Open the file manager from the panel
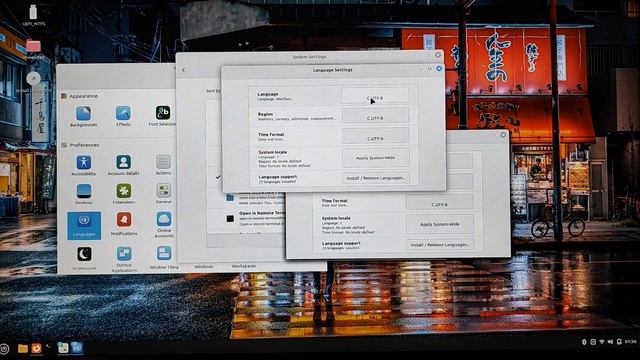The width and height of the screenshot is (640, 360). point(23,348)
